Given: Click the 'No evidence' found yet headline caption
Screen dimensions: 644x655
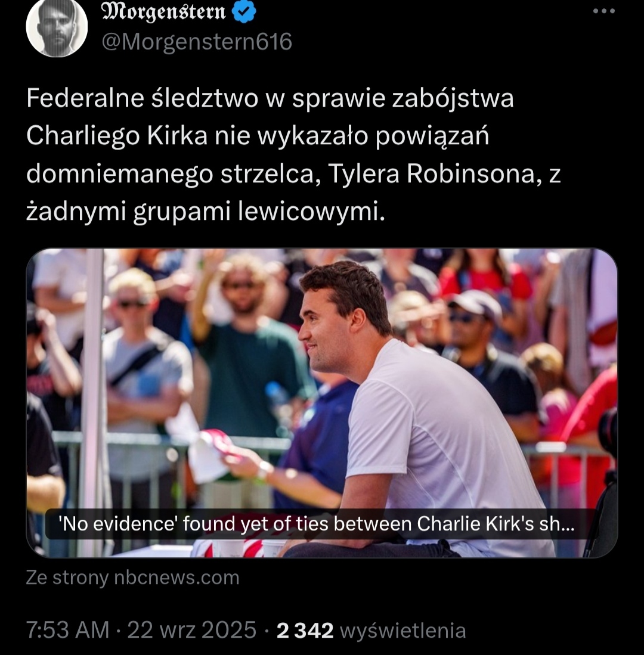Looking at the screenshot, I should 317,524.
